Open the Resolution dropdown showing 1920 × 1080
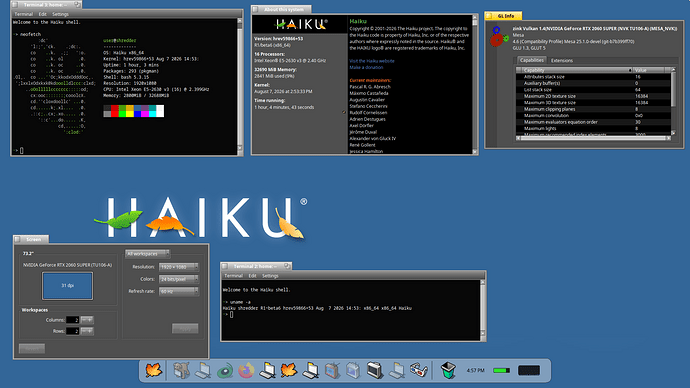This screenshot has width=690, height=388. (179, 267)
